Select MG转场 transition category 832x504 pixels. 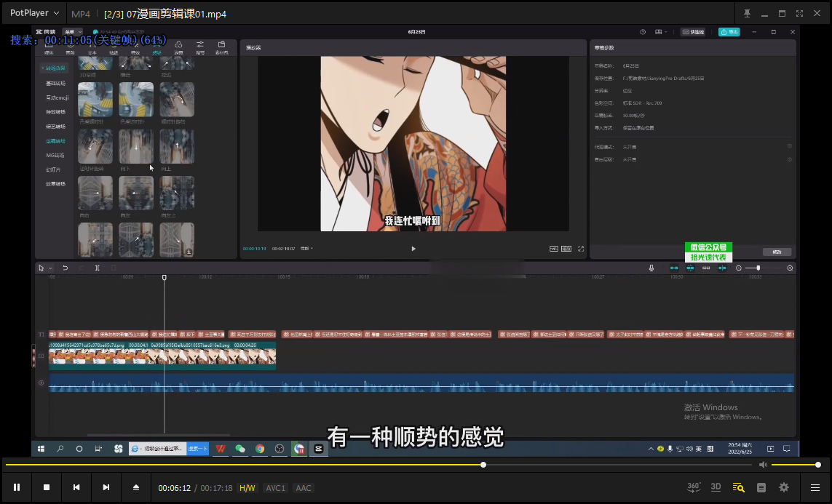[x=55, y=156]
